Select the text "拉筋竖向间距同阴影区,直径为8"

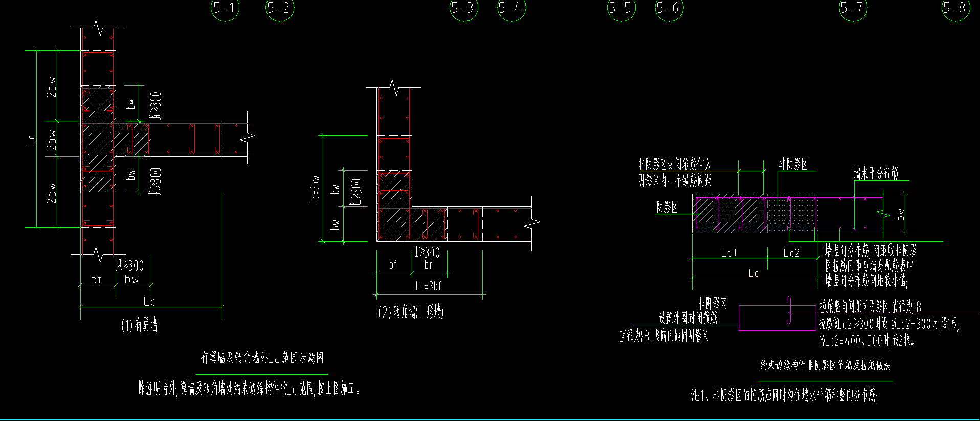point(871,306)
